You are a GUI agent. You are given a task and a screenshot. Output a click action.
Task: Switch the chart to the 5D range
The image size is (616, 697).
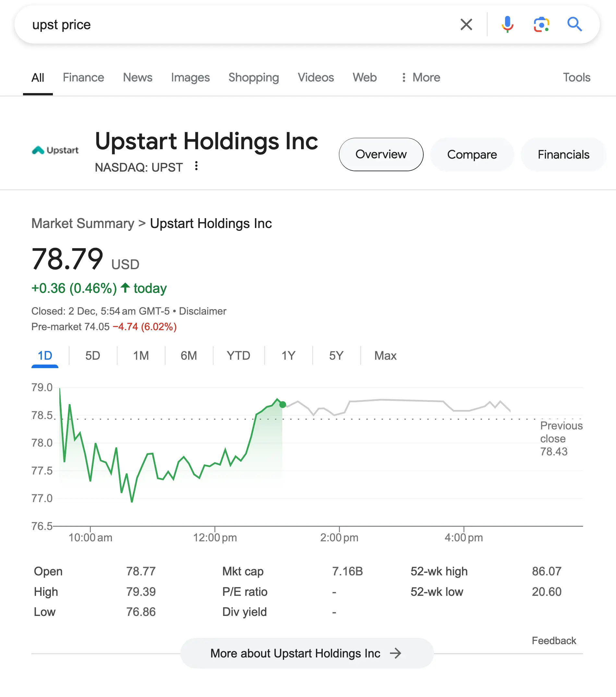coord(92,356)
